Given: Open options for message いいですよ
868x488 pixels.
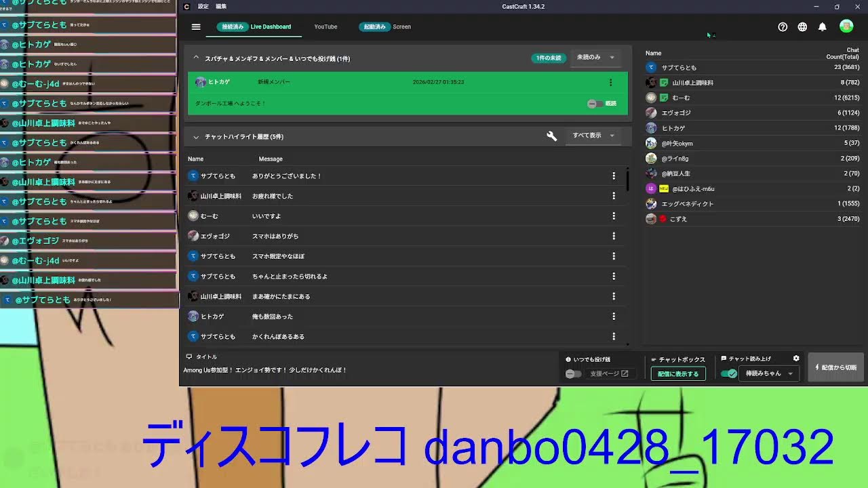Looking at the screenshot, I should pyautogui.click(x=614, y=216).
